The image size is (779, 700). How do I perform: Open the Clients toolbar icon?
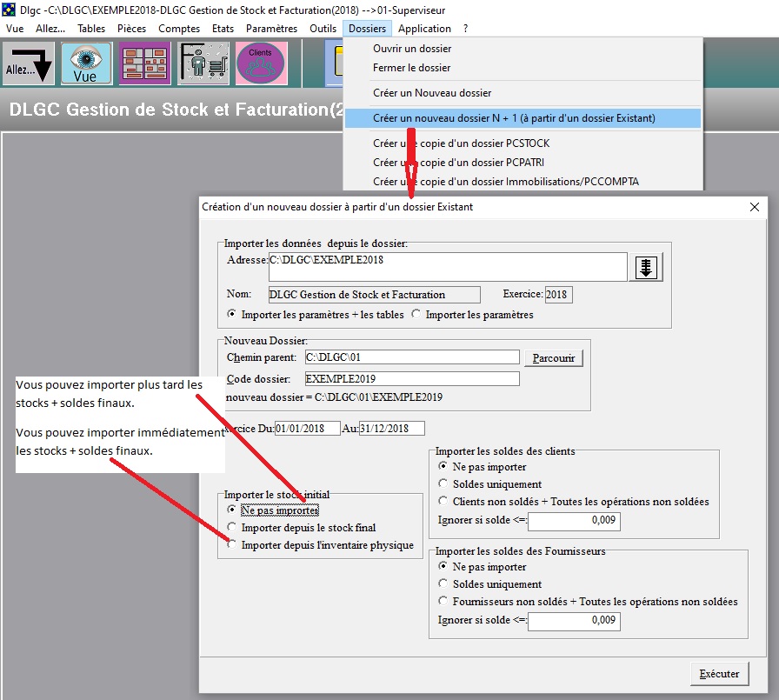[262, 63]
